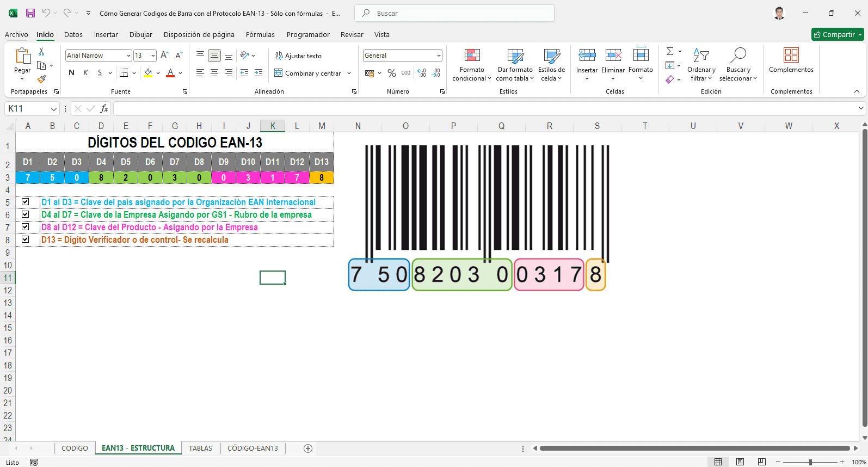Viewport: 868px width, 467px height.
Task: Click the Undo arrow icon
Action: pos(46,13)
